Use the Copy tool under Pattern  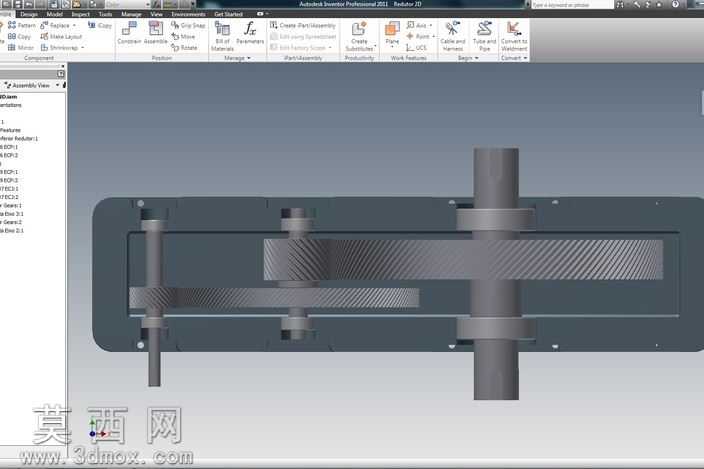coord(19,36)
